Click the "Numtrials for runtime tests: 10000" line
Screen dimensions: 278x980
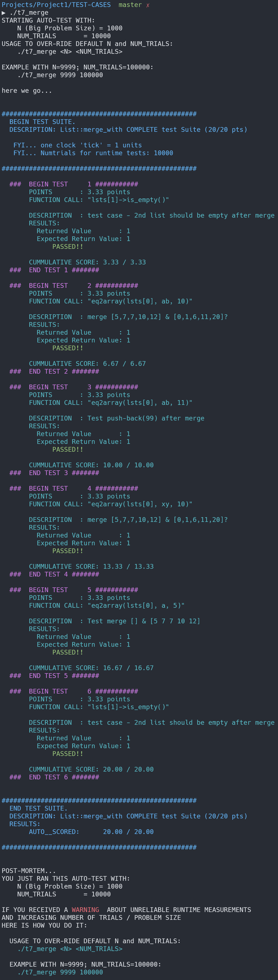click(x=93, y=153)
